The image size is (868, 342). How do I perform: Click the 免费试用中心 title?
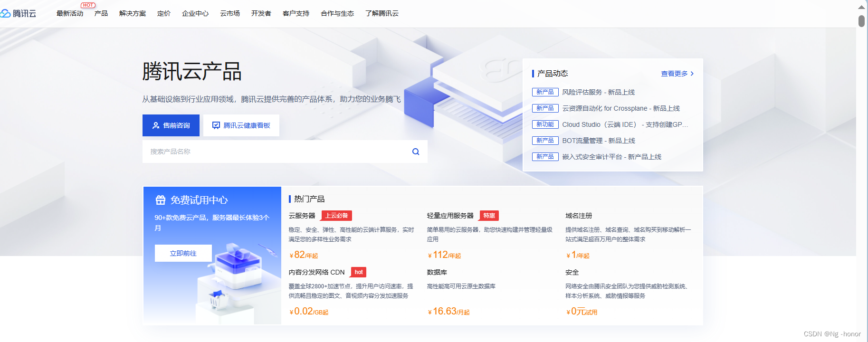pyautogui.click(x=199, y=200)
